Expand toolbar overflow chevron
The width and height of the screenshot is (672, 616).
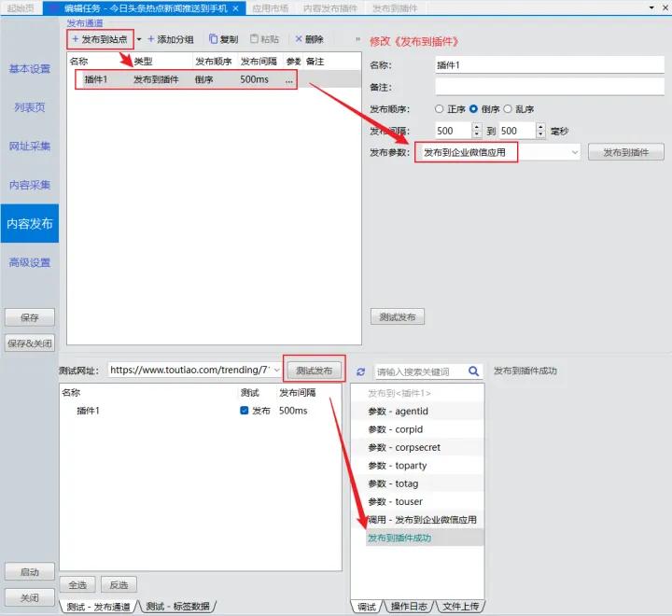coord(357,39)
